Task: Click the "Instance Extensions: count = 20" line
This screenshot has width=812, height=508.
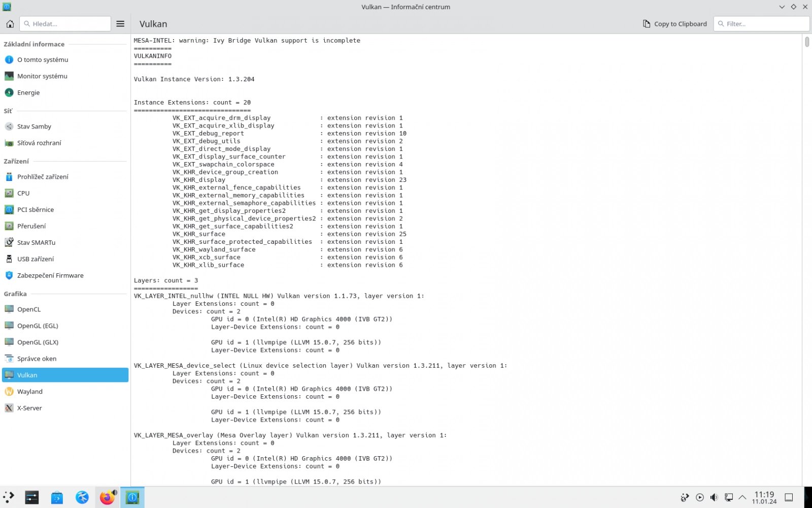Action: pos(192,103)
